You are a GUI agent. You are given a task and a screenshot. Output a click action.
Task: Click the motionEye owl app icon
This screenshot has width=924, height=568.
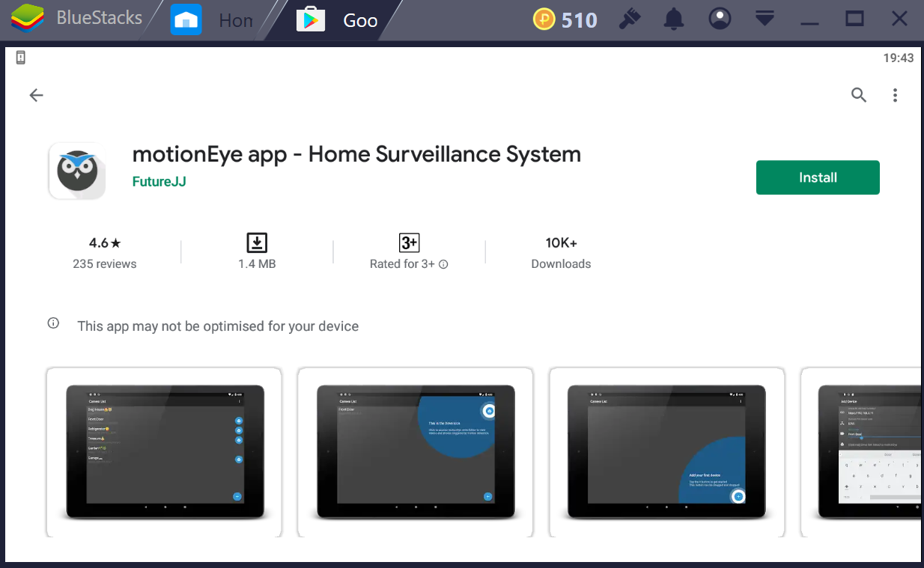[77, 171]
